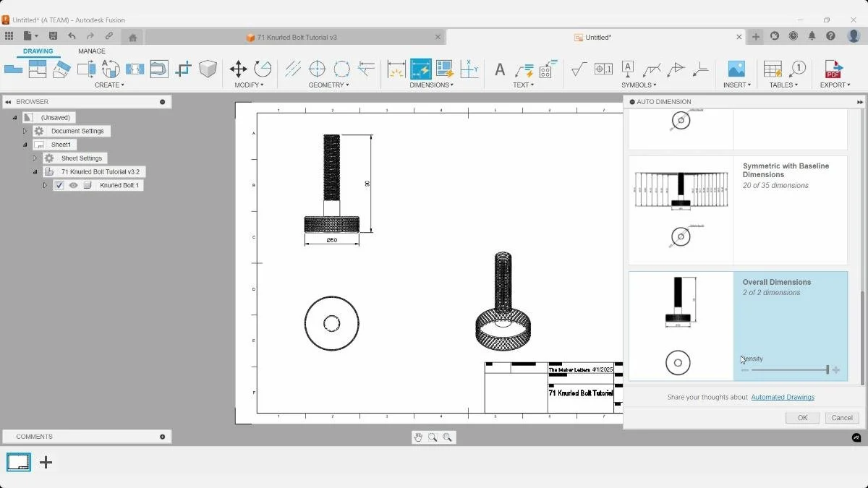Select the Feature Control Frame symbol
The image size is (868, 488).
tap(603, 69)
